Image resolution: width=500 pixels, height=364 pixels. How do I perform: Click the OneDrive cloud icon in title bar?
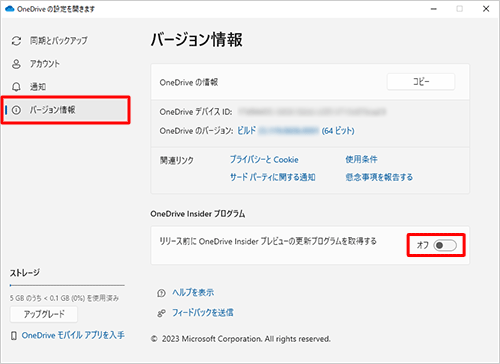[10, 9]
